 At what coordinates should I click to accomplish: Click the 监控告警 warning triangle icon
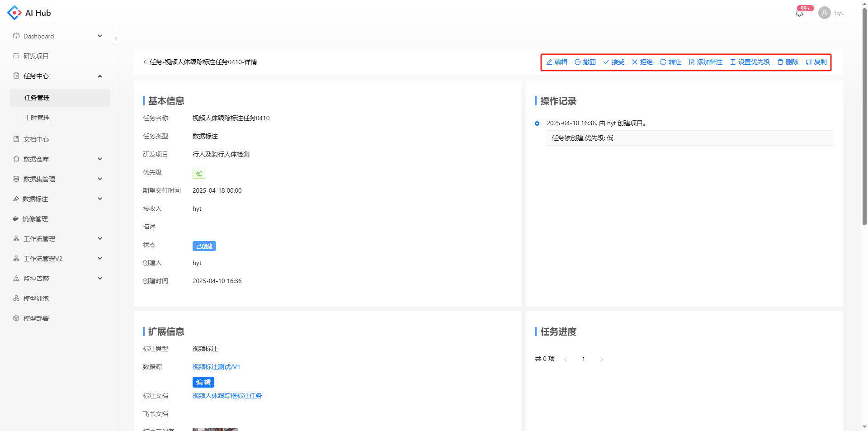tap(16, 278)
